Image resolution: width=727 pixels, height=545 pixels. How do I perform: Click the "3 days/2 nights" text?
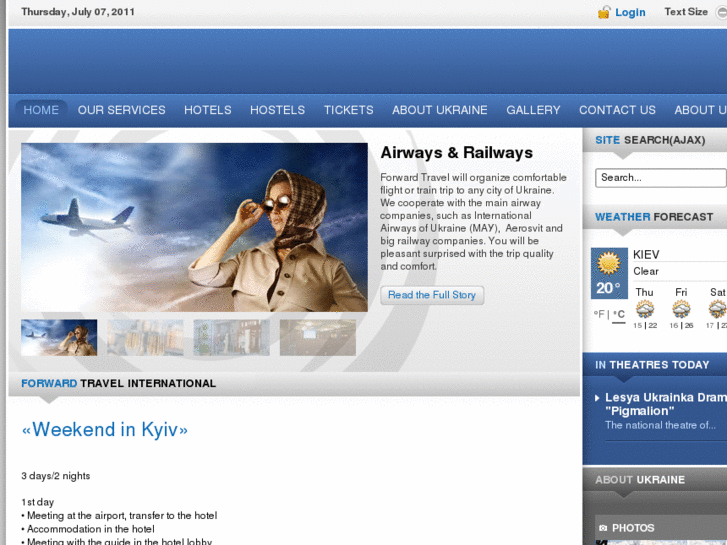click(x=56, y=476)
